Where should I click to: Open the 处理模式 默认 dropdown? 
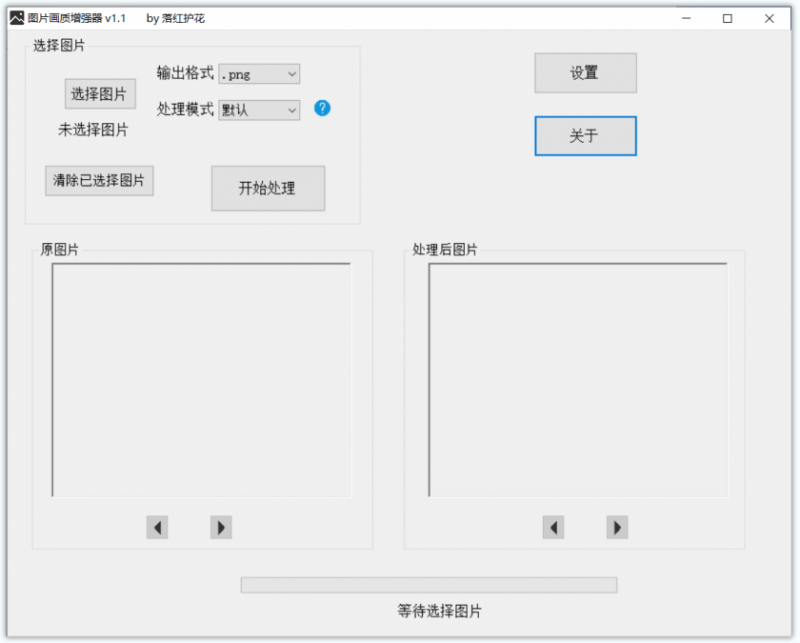(259, 110)
